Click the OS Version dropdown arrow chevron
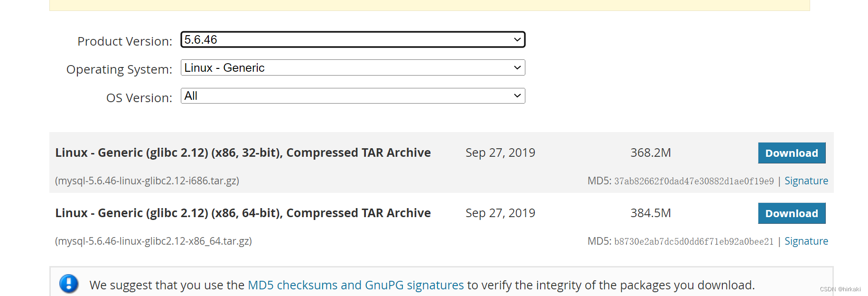868x296 pixels. [517, 95]
